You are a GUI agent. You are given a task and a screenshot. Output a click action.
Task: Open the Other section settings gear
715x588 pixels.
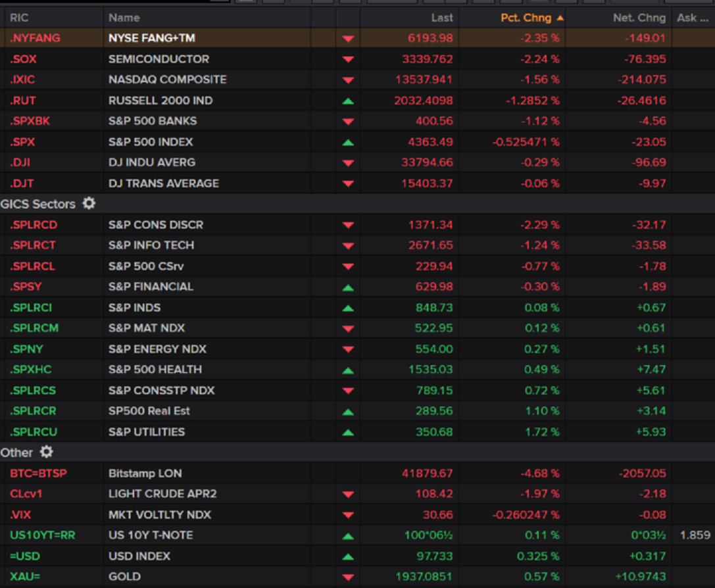(45, 452)
